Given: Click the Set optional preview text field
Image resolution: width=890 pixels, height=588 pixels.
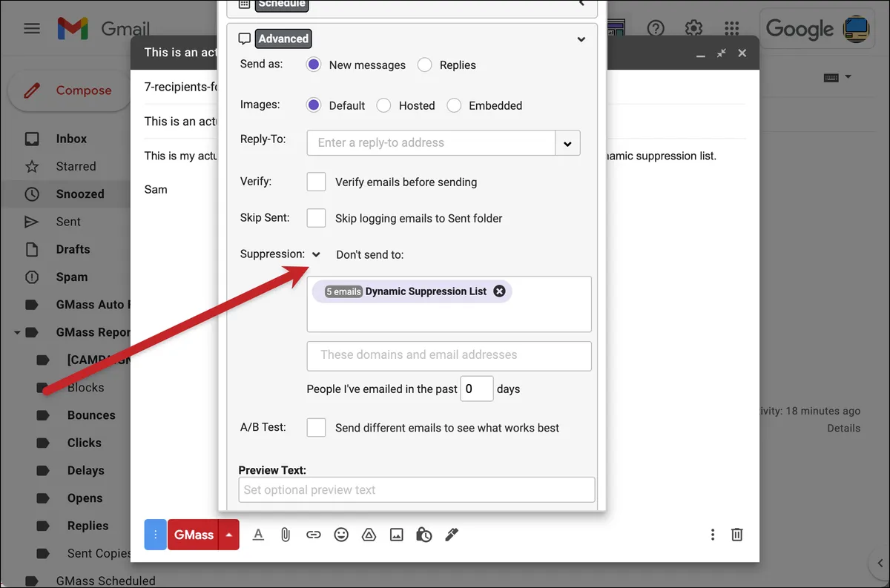Looking at the screenshot, I should [417, 489].
